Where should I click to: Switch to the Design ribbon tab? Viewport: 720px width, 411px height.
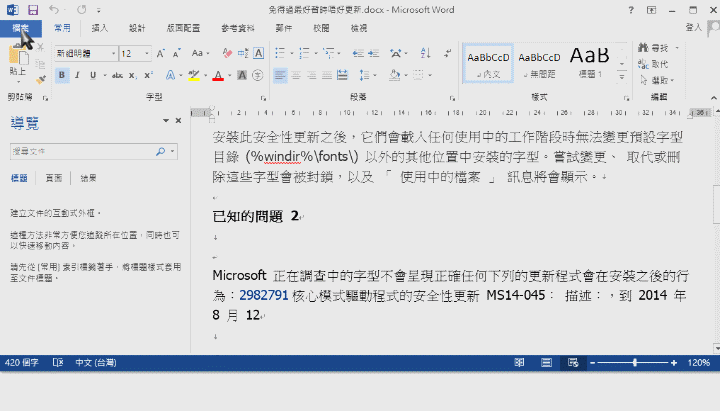(137, 28)
